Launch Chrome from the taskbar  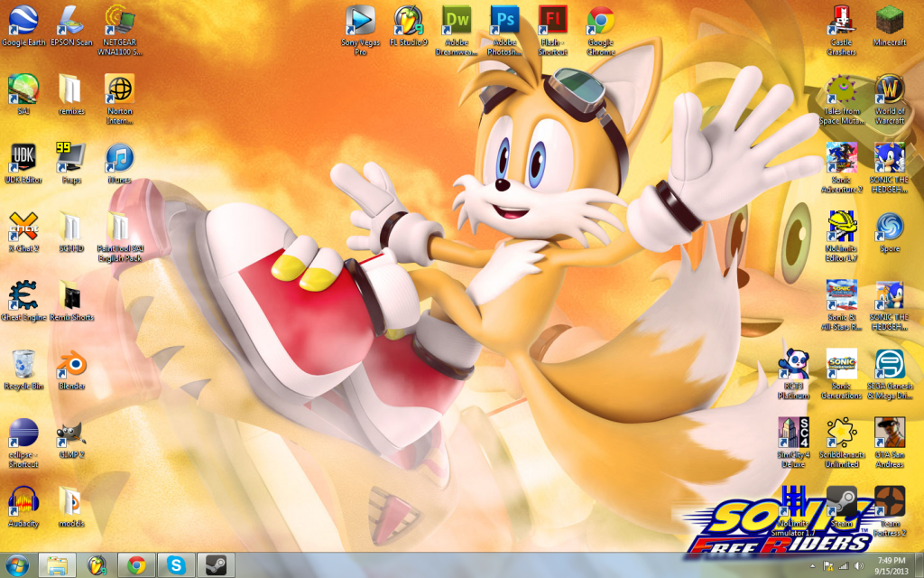(x=136, y=565)
